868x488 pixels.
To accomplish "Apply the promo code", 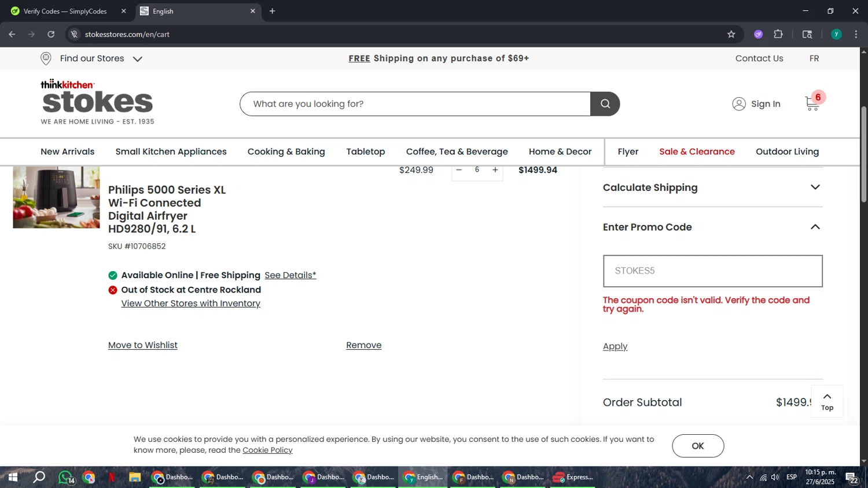I will [615, 346].
